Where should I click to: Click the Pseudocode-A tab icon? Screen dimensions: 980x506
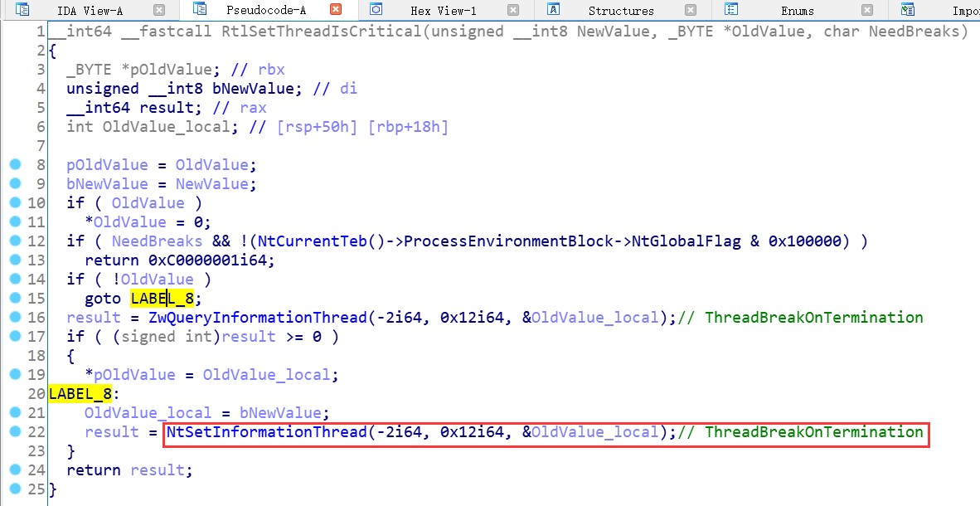[x=199, y=10]
